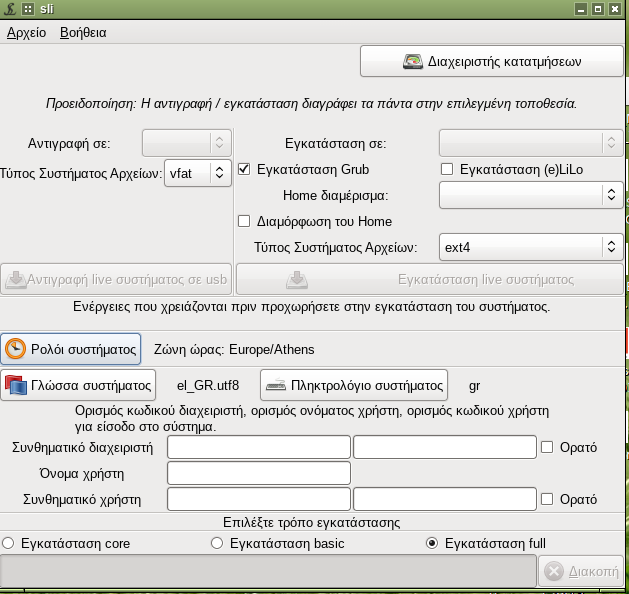Expand the ext4 filesystem type dropdown

click(531, 247)
